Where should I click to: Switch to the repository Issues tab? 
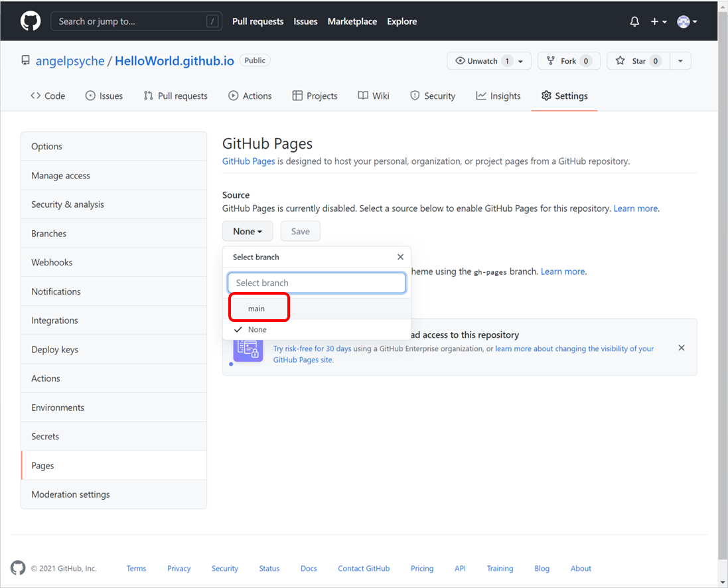(104, 96)
